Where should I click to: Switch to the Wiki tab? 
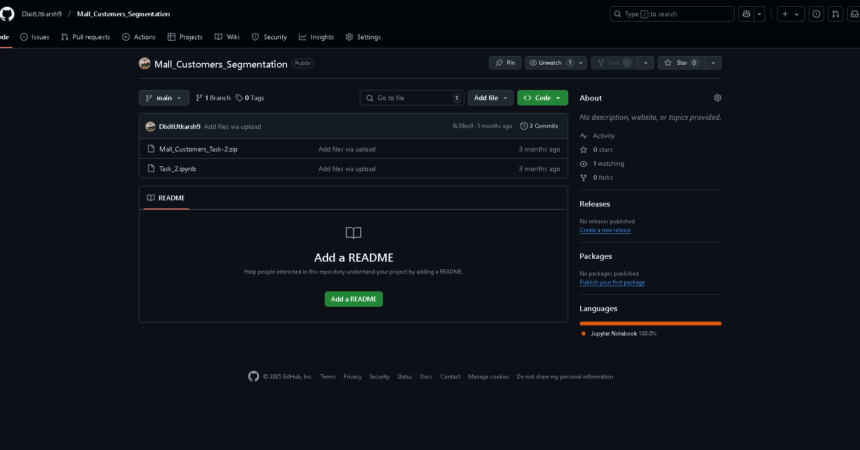tap(227, 37)
